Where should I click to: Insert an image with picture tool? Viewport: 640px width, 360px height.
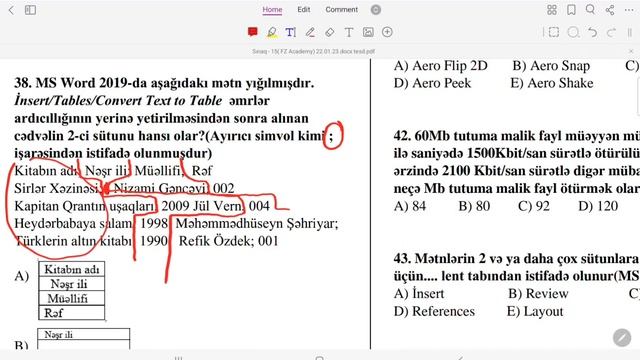(368, 32)
